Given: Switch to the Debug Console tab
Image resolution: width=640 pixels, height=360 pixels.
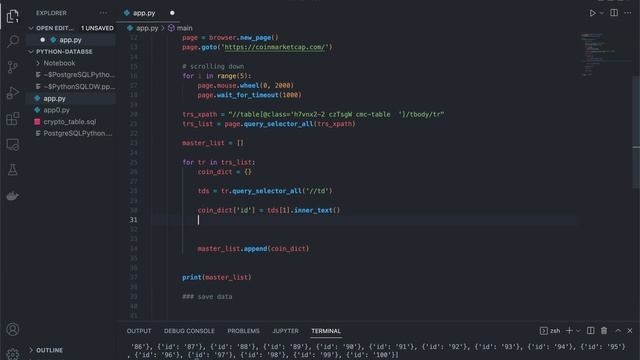Looking at the screenshot, I should coord(189,331).
